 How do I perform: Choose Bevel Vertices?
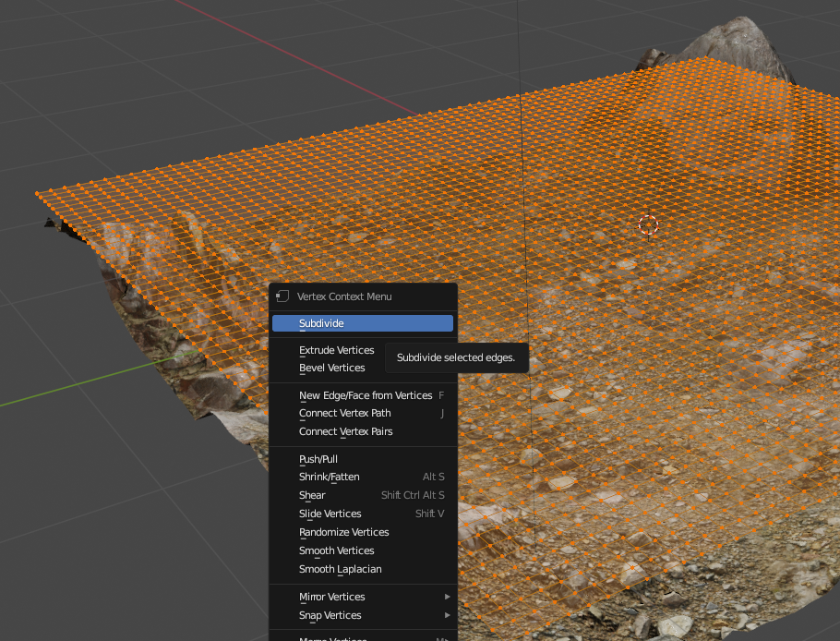point(363,368)
